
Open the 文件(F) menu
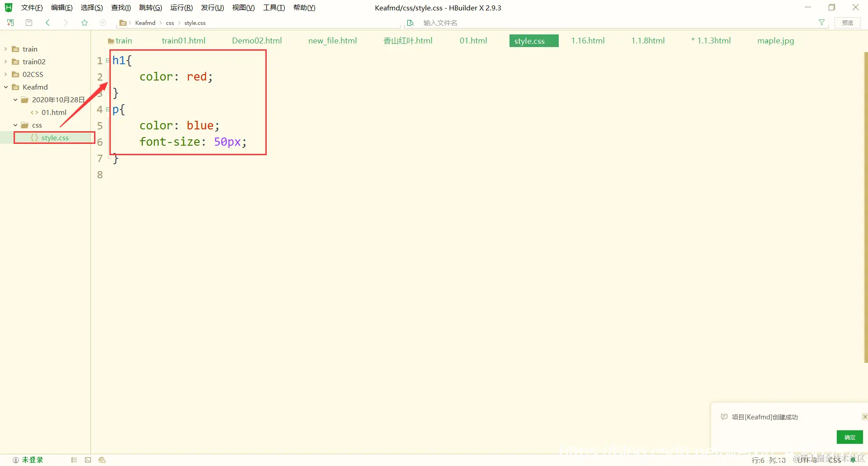pos(32,8)
